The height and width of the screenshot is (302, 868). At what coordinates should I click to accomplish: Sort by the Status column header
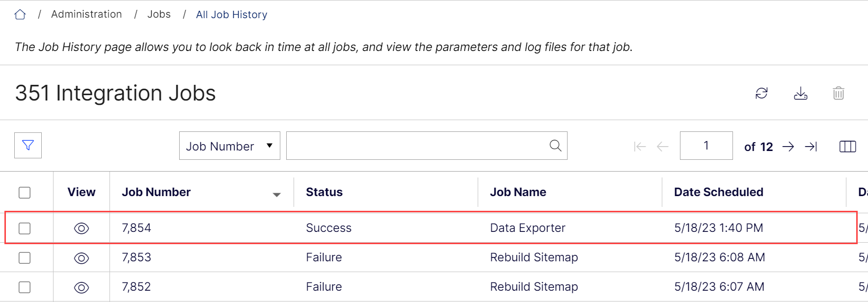coord(324,192)
